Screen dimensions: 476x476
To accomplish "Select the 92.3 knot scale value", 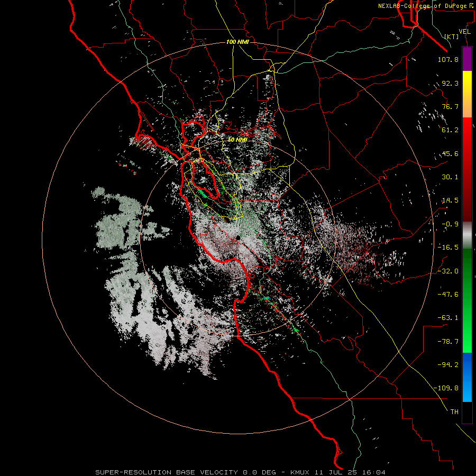I will pos(450,83).
